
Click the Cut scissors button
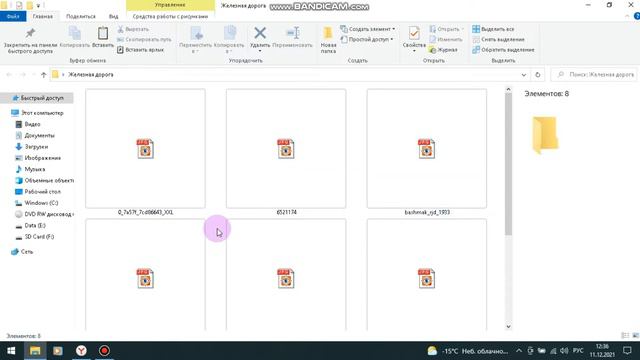click(133, 29)
